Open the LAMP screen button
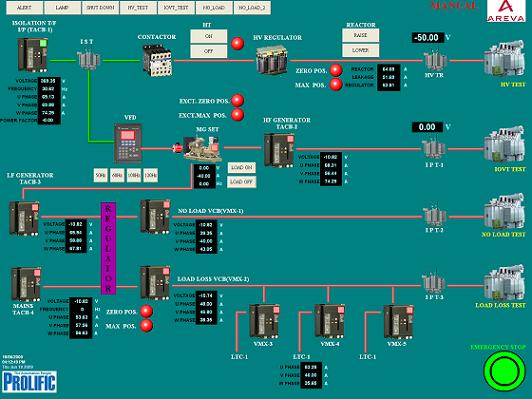The image size is (532, 399). pyautogui.click(x=62, y=8)
